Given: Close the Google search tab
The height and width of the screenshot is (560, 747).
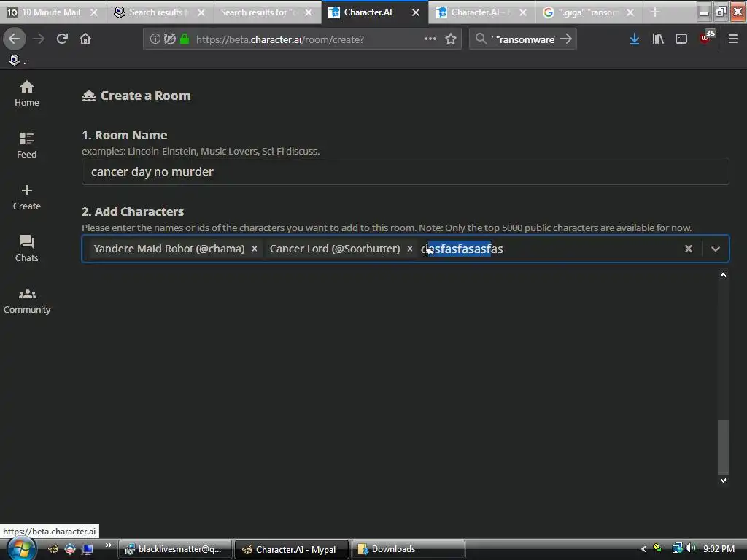Looking at the screenshot, I should (630, 12).
